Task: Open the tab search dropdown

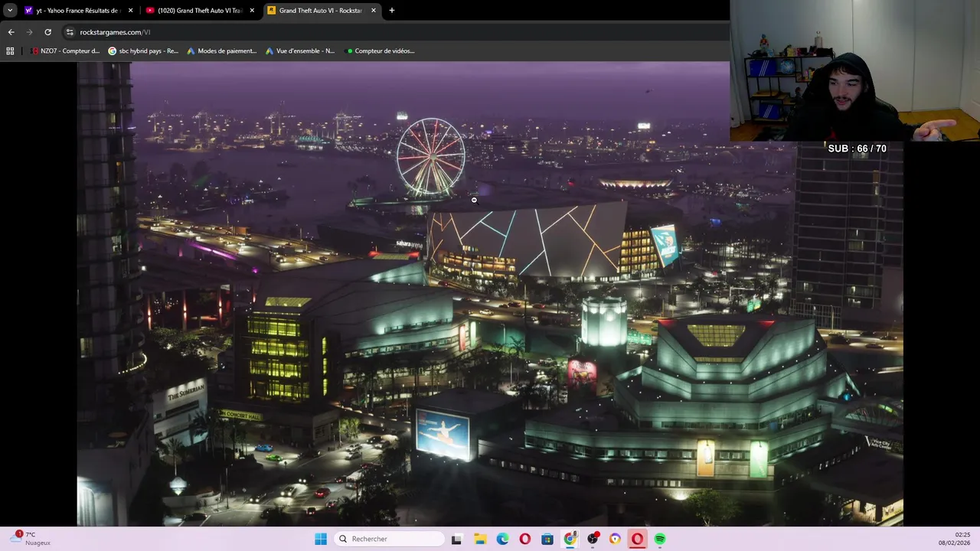Action: [x=10, y=11]
